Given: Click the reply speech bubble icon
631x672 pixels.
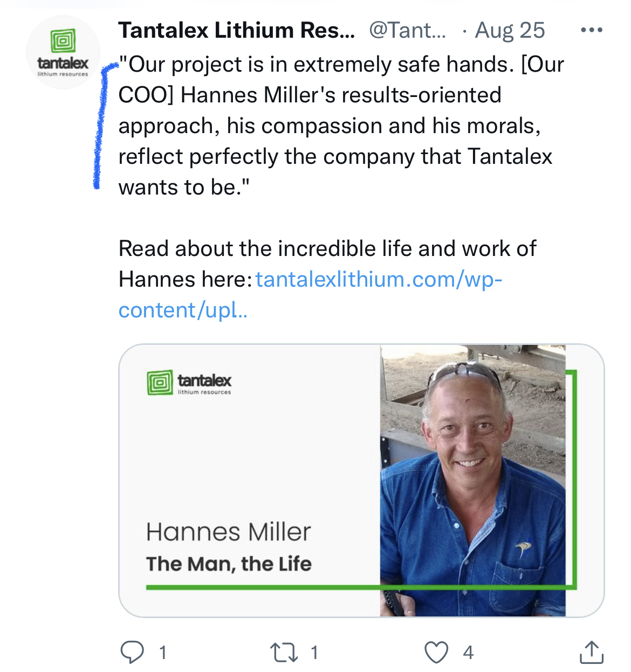Looking at the screenshot, I should [x=132, y=652].
